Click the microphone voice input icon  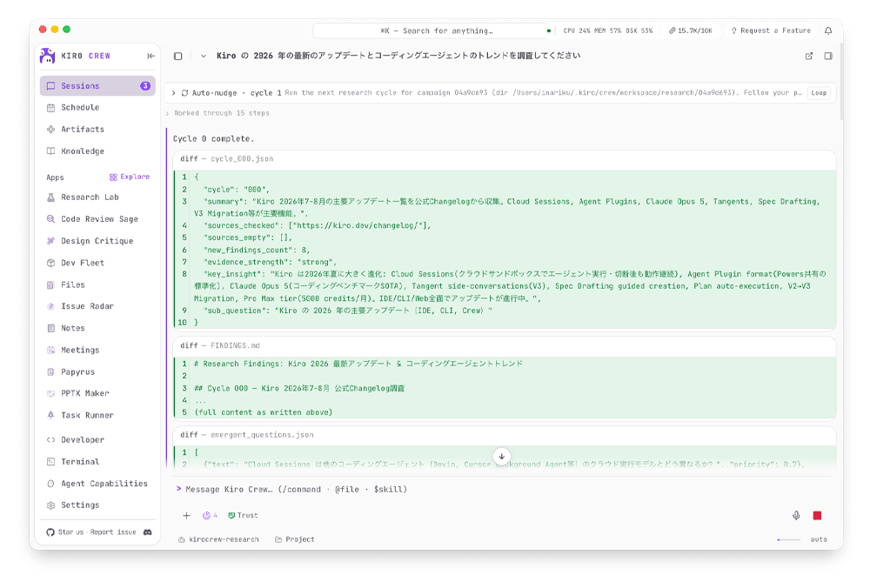[x=796, y=515]
